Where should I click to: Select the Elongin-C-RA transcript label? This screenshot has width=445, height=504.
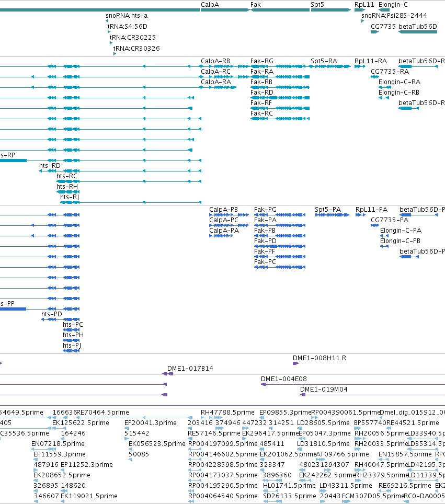pyautogui.click(x=400, y=82)
